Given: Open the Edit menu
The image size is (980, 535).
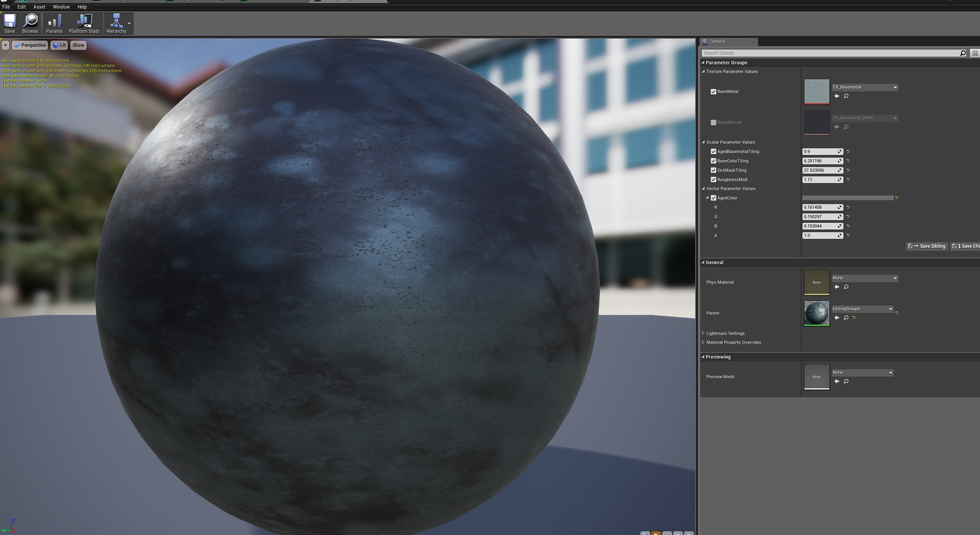Looking at the screenshot, I should pos(21,7).
